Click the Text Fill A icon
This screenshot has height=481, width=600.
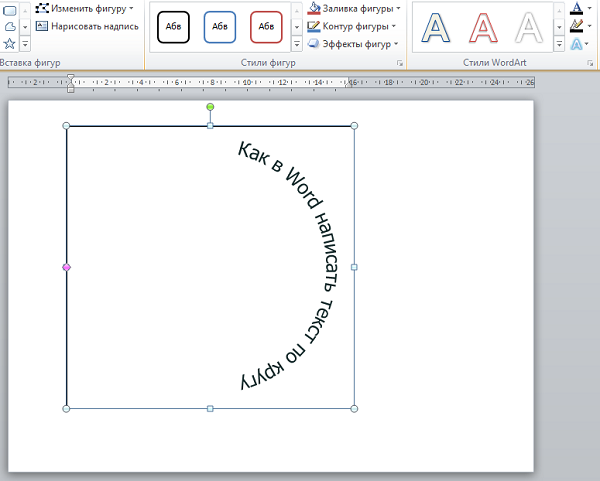point(576,8)
